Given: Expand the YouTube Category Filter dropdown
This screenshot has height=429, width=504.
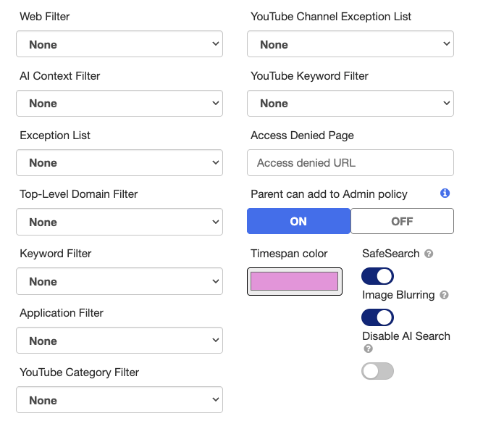Looking at the screenshot, I should coord(119,400).
